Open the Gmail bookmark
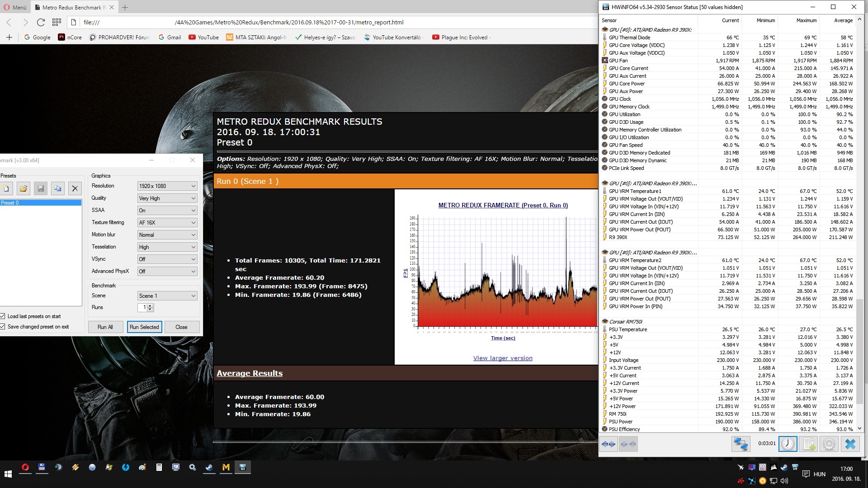Viewport: 868px width, 488px height. coord(170,38)
